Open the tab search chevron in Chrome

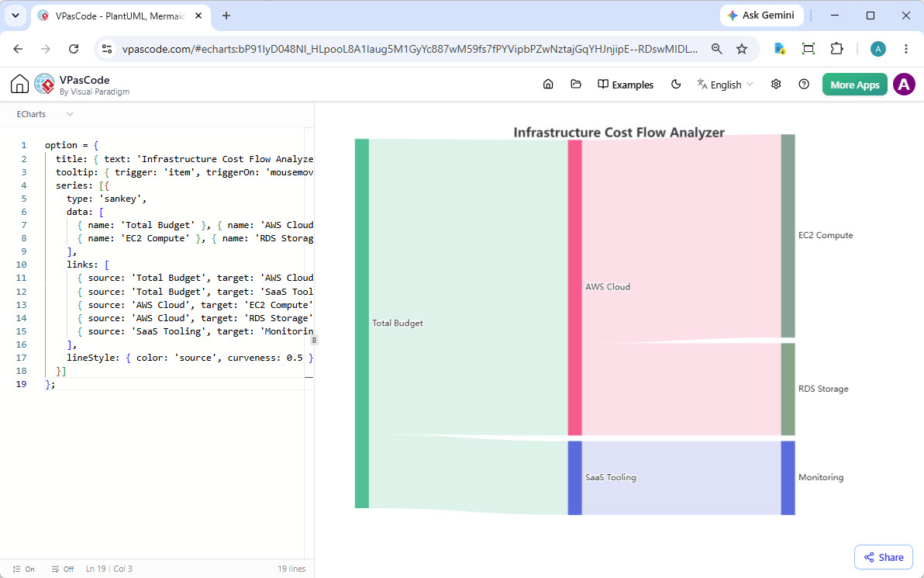pos(16,16)
